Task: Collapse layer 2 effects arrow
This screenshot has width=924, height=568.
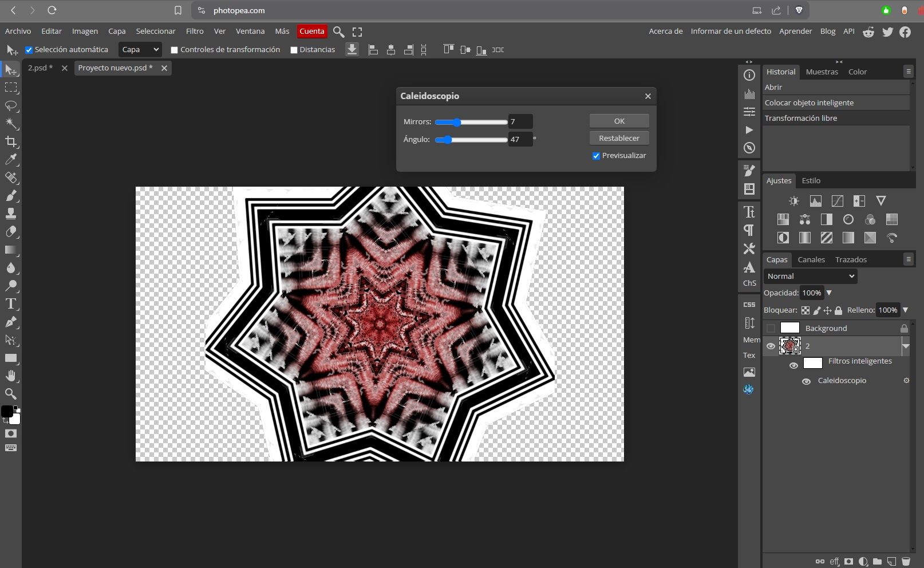Action: (x=906, y=346)
